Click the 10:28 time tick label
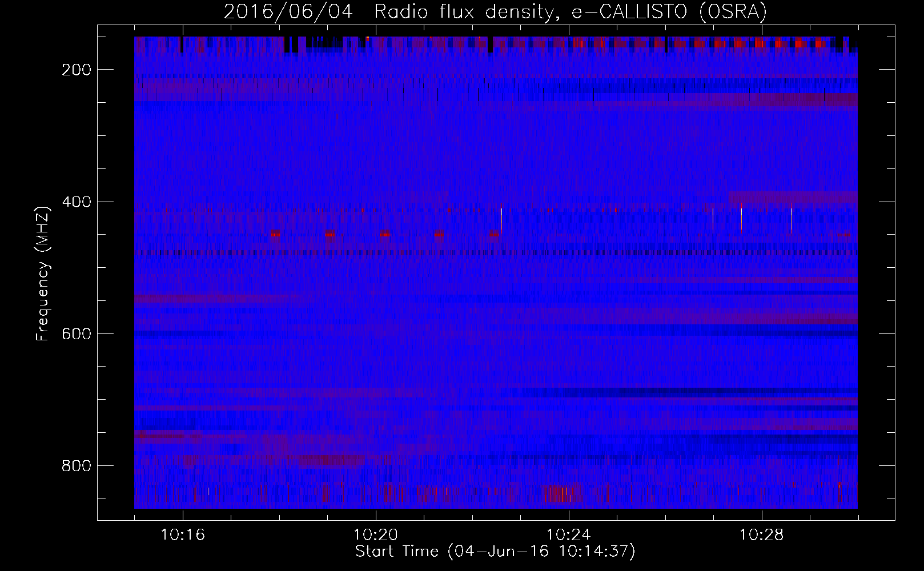The height and width of the screenshot is (571, 924). (762, 535)
